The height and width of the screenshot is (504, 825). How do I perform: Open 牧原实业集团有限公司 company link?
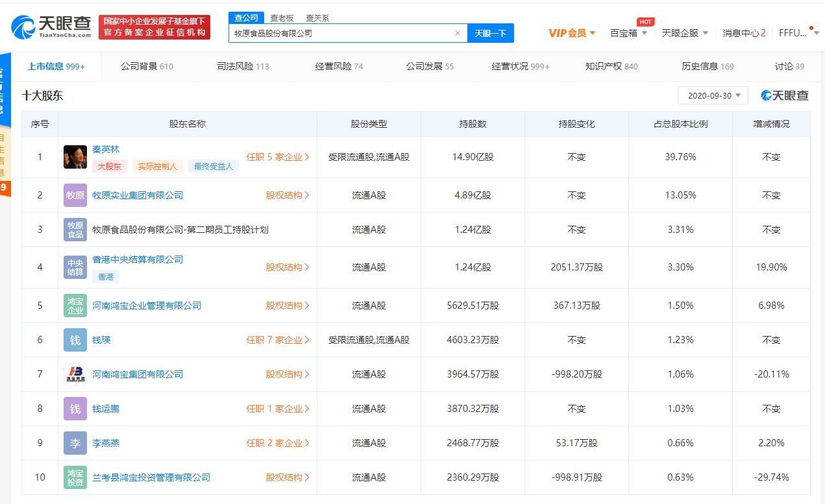[x=138, y=195]
